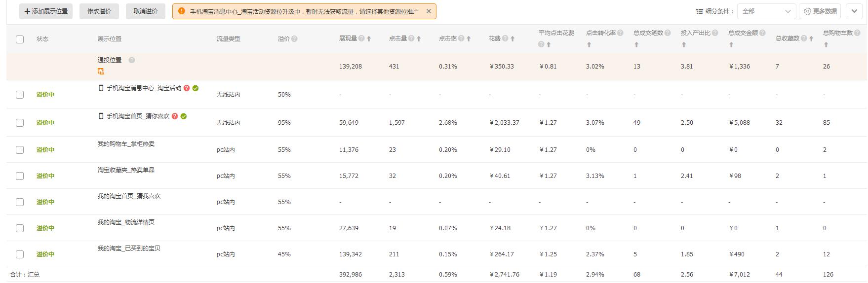Click the 添加展示位置 button
Screen dimensions: 868x283
[x=46, y=11]
